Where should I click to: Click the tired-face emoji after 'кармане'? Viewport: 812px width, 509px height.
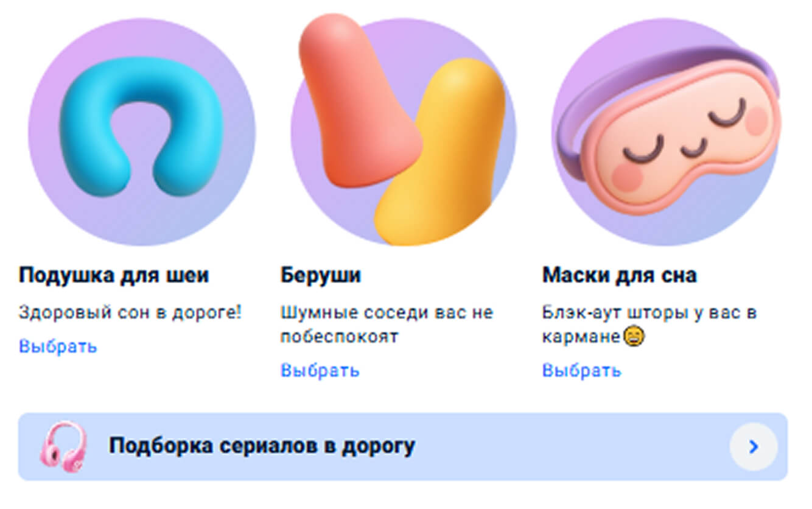[x=634, y=335]
